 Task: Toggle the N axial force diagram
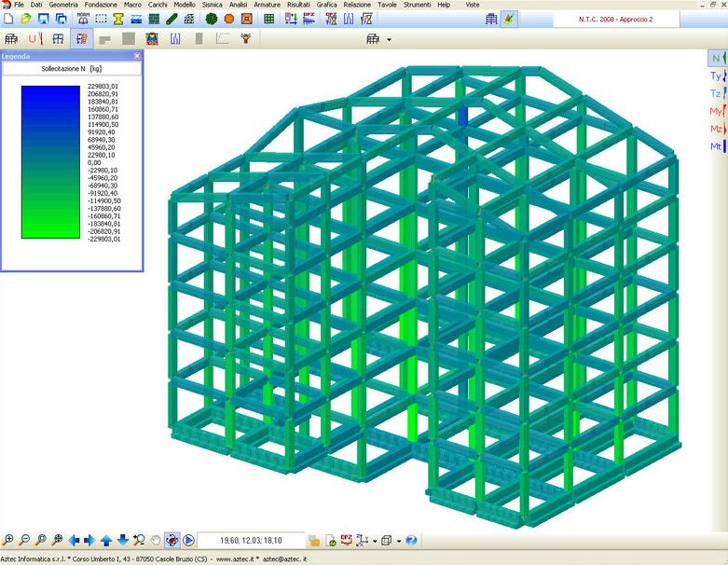coord(716,59)
